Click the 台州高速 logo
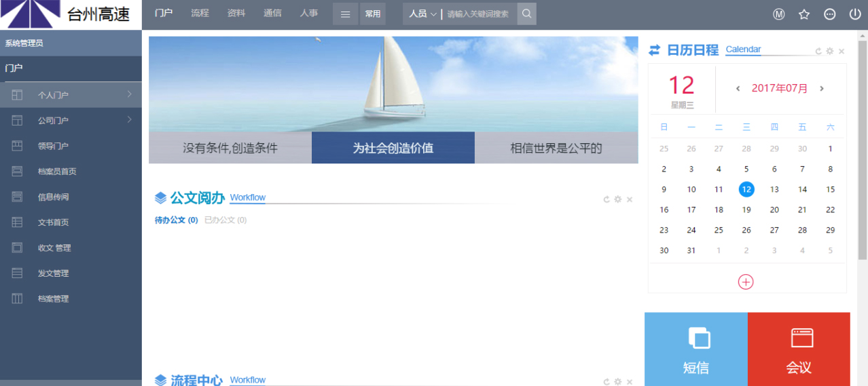868x386 pixels. pyautogui.click(x=71, y=14)
